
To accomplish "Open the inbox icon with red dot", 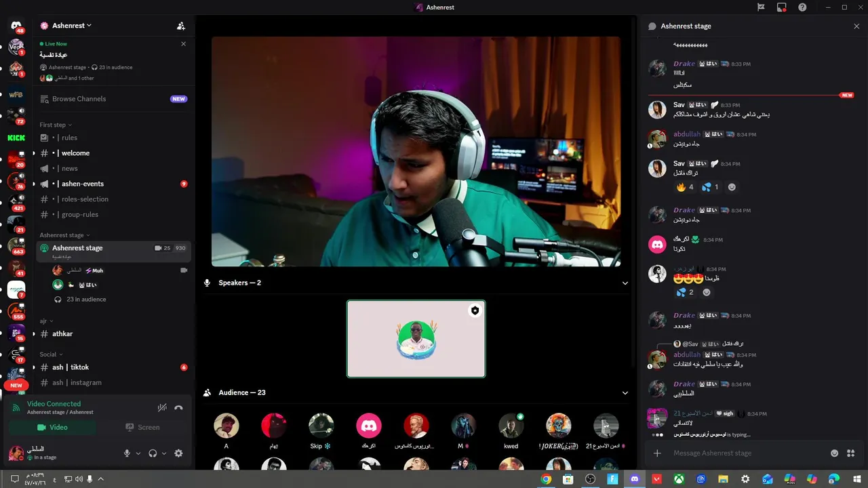I will [782, 7].
